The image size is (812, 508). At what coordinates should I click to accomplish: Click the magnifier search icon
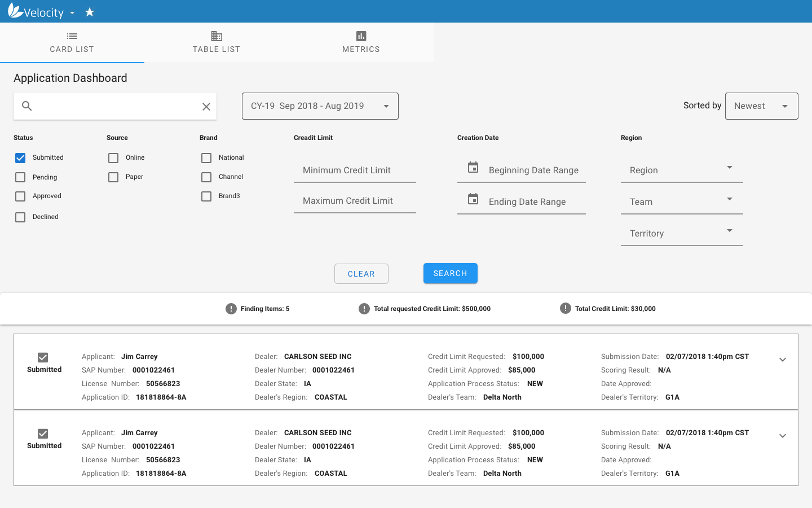(27, 106)
